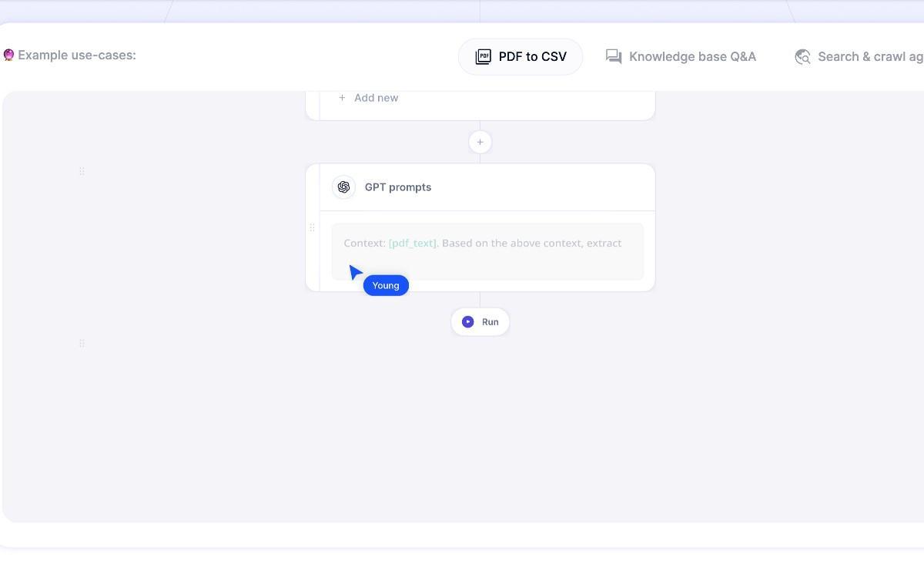Image resolution: width=924 pixels, height=578 pixels.
Task: Click the green [pdf_text] variable
Action: pyautogui.click(x=413, y=244)
